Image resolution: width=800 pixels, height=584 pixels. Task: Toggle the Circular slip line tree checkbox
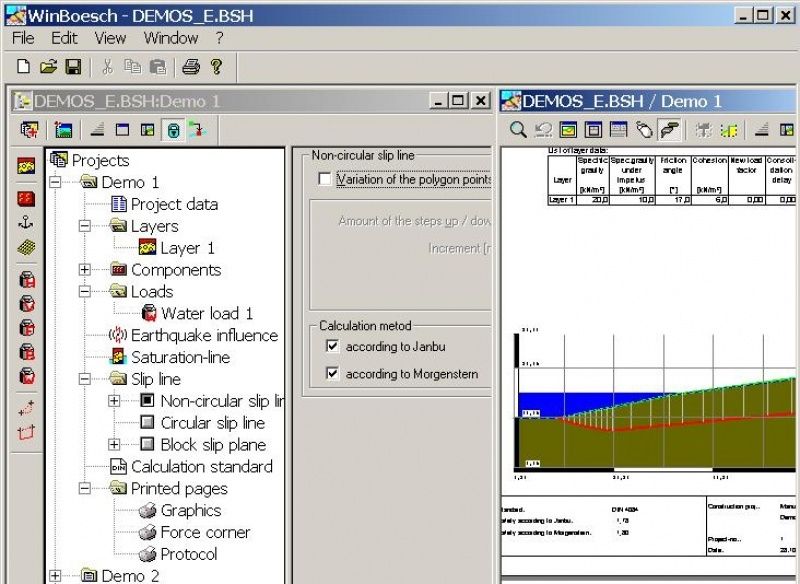147,422
